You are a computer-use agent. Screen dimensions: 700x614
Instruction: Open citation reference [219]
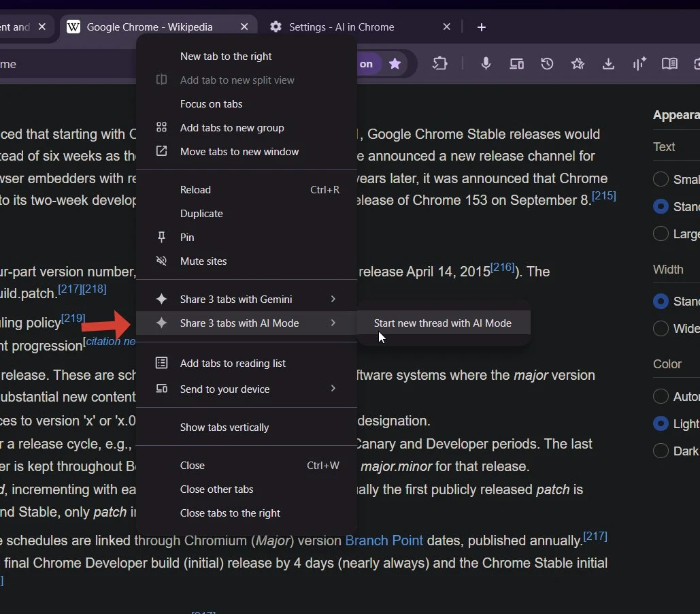pyautogui.click(x=73, y=318)
